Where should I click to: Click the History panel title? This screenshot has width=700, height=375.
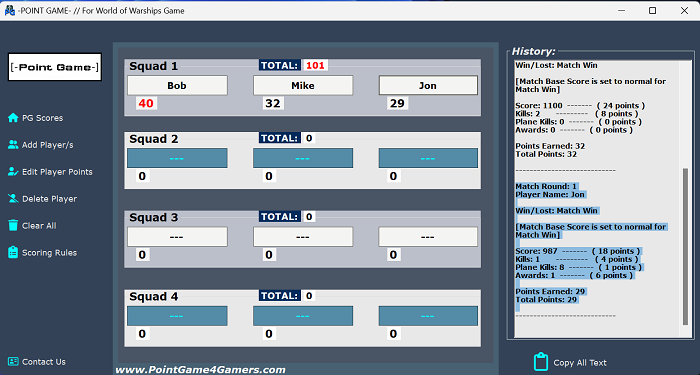point(533,51)
